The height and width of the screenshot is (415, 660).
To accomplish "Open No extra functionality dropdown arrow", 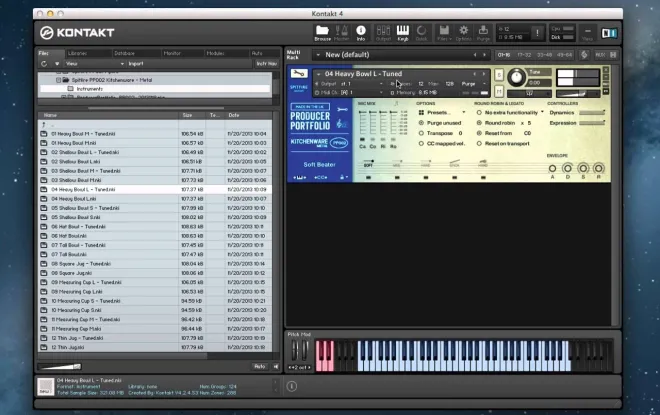I will pyautogui.click(x=542, y=112).
